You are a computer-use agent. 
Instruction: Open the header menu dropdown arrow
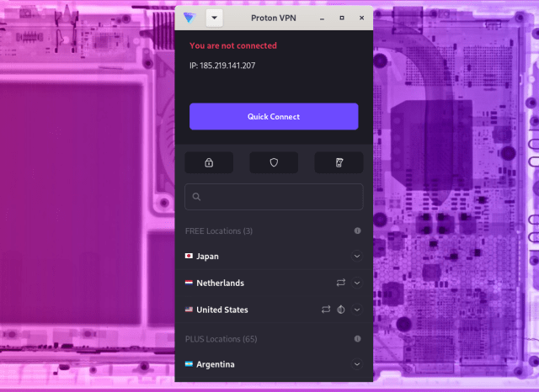tap(214, 18)
